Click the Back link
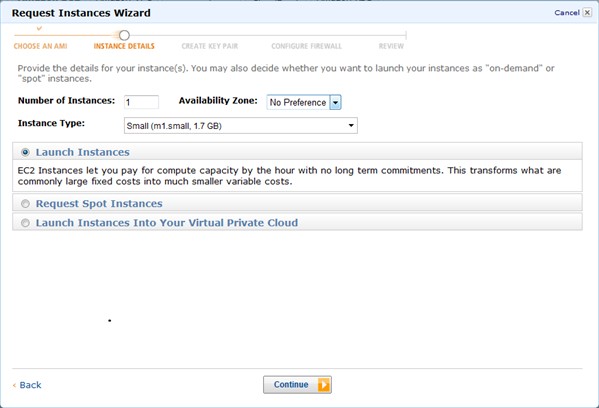 coord(30,385)
